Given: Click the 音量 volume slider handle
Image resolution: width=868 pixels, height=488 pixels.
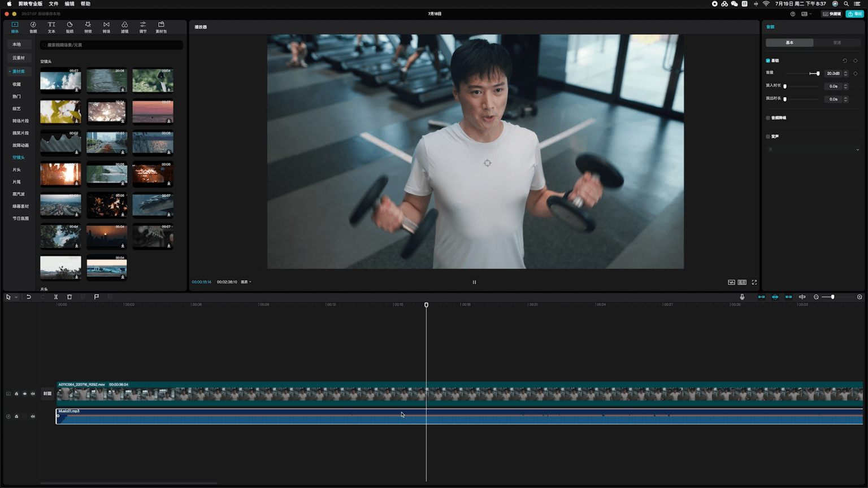Looking at the screenshot, I should pyautogui.click(x=818, y=73).
